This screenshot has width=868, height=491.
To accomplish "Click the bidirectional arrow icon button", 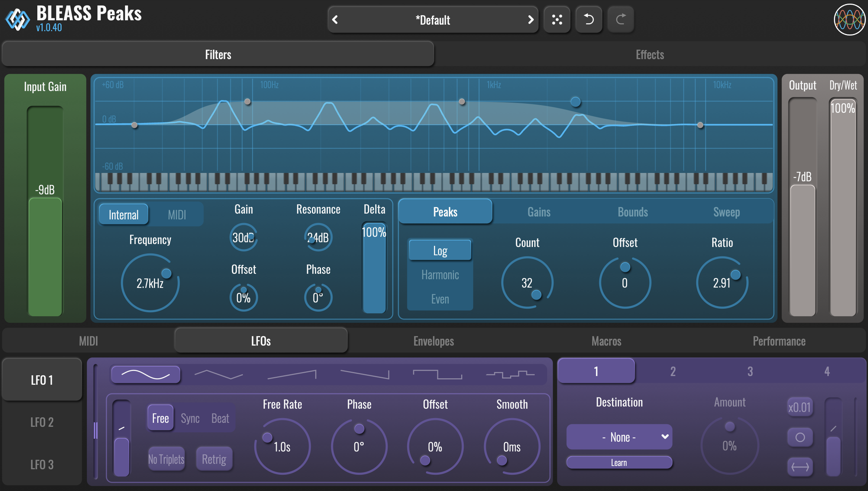I will click(800, 467).
